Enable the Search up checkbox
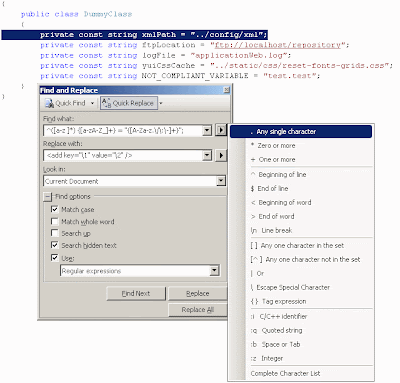This screenshot has width=400, height=383. coord(55,233)
